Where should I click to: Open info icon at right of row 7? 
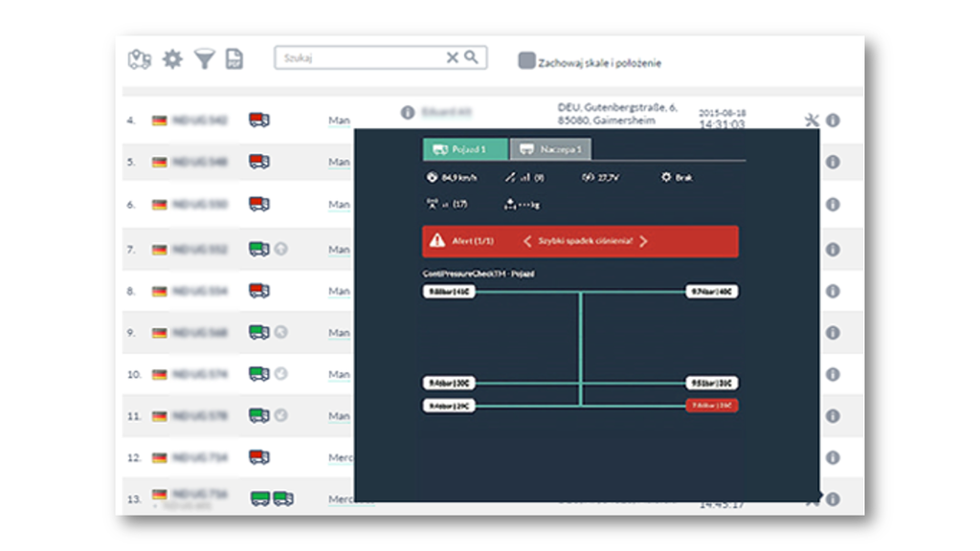(833, 250)
